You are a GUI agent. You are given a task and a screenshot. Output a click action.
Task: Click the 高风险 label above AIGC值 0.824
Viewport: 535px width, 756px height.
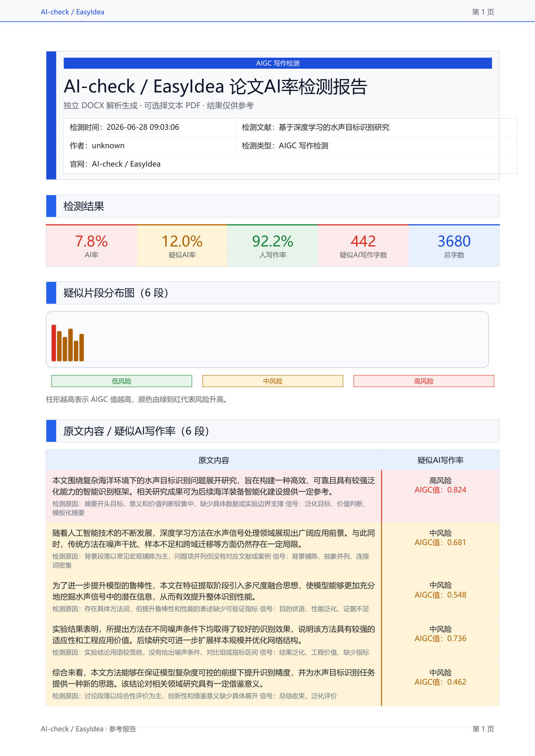click(441, 481)
